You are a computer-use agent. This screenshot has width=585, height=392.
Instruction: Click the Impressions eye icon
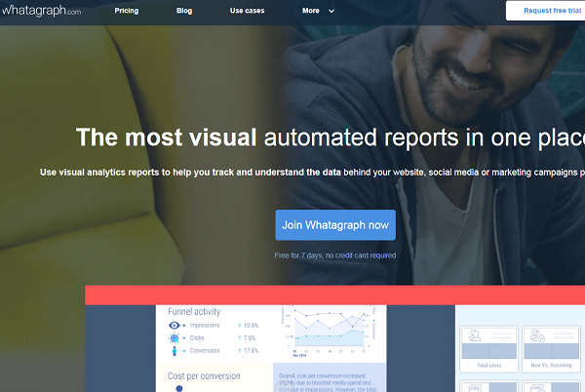(x=174, y=326)
